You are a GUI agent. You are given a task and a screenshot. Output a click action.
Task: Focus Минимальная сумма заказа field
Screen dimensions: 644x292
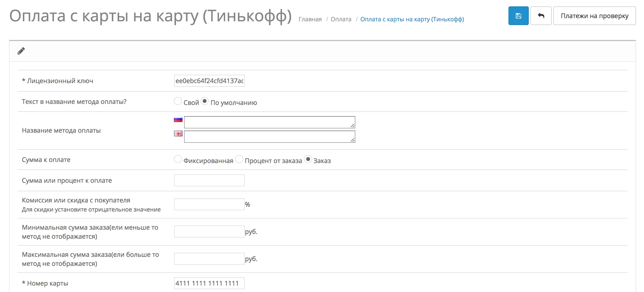(209, 232)
